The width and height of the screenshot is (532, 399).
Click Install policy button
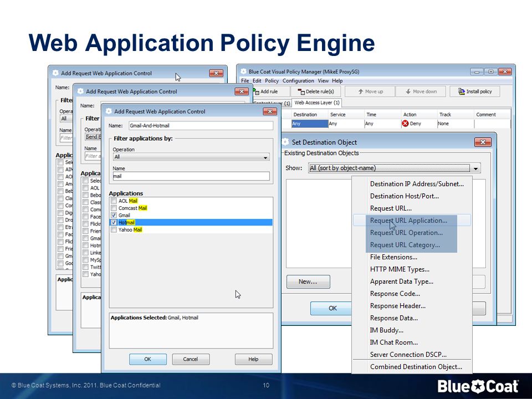pos(475,91)
